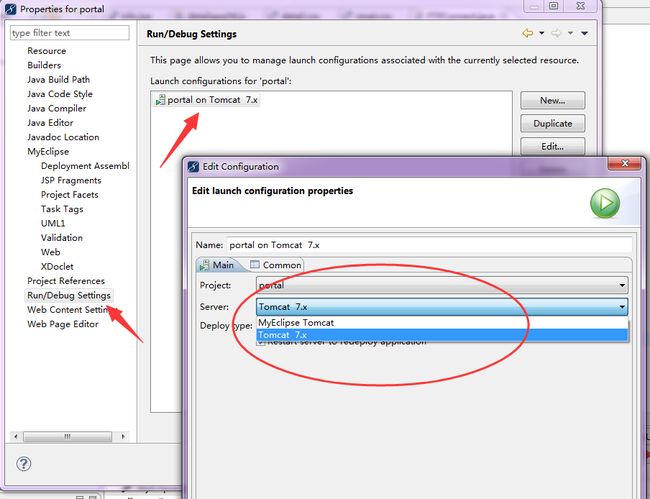Viewport: 650px width, 499px height.
Task: Open the Deployment Assembly page
Action: pyautogui.click(x=85, y=166)
